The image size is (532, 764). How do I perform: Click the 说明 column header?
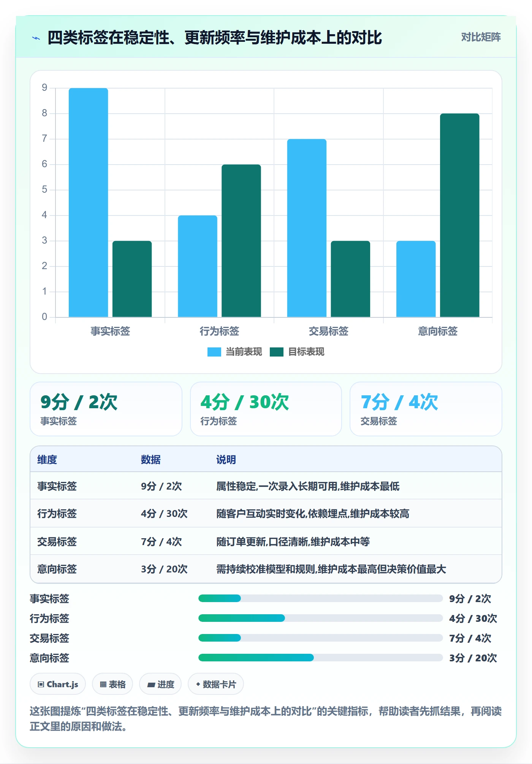click(x=226, y=460)
